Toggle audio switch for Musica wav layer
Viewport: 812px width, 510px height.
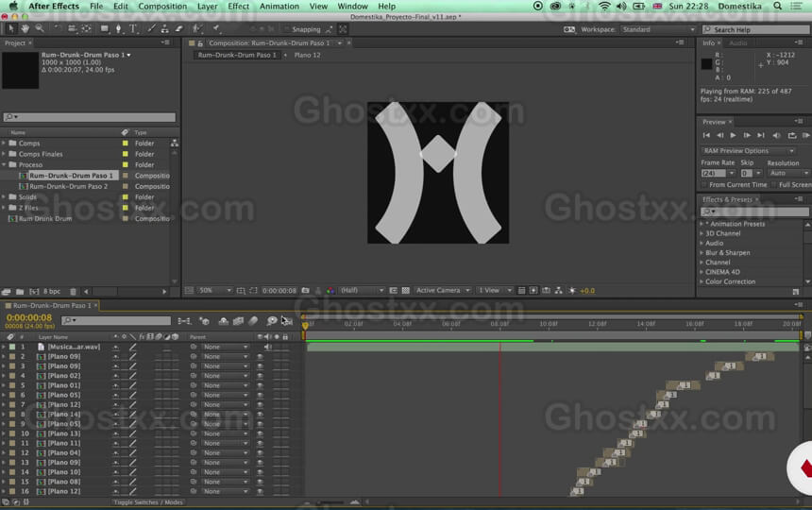(x=267, y=347)
